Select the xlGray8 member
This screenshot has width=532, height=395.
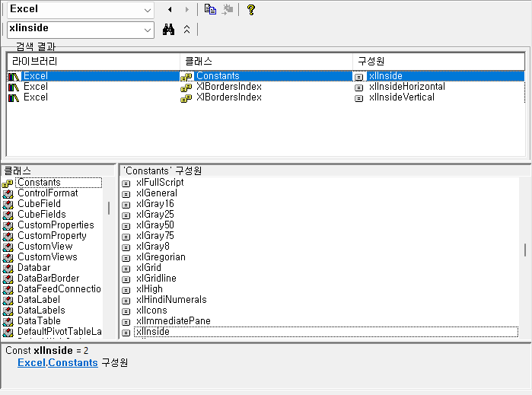(x=153, y=246)
